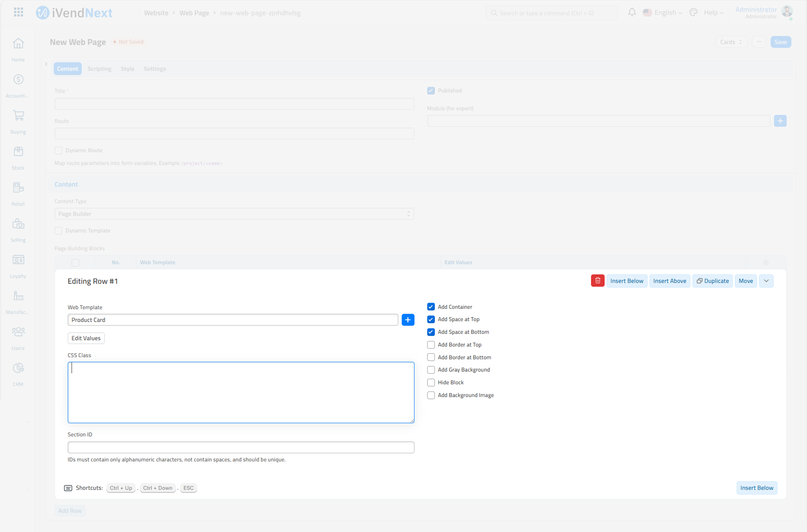Expand the Cards dropdown at top right
Image resolution: width=807 pixels, height=532 pixels.
tap(731, 42)
